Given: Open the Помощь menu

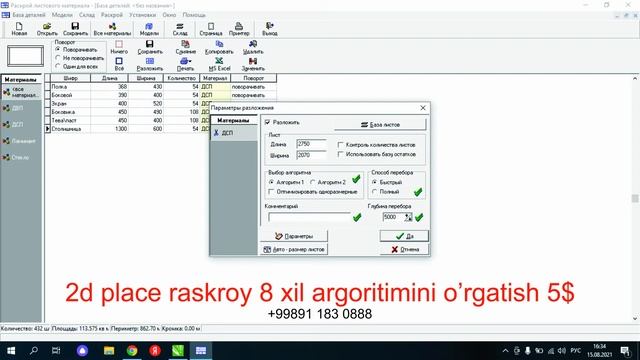Looking at the screenshot, I should pyautogui.click(x=194, y=15).
